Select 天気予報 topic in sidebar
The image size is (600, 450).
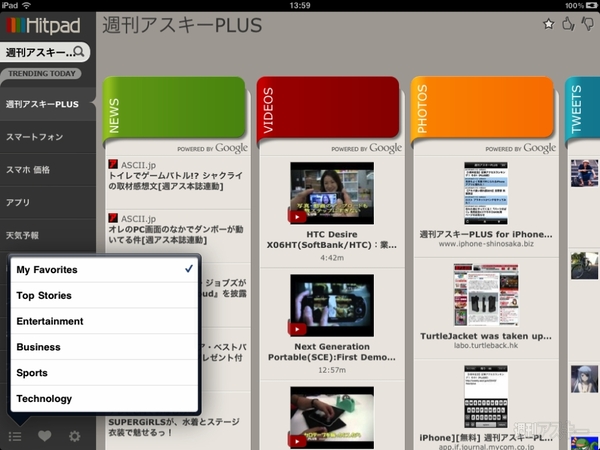(47, 235)
